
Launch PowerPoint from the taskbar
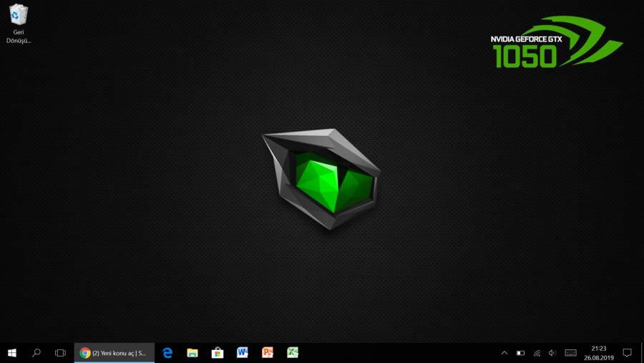(x=268, y=353)
